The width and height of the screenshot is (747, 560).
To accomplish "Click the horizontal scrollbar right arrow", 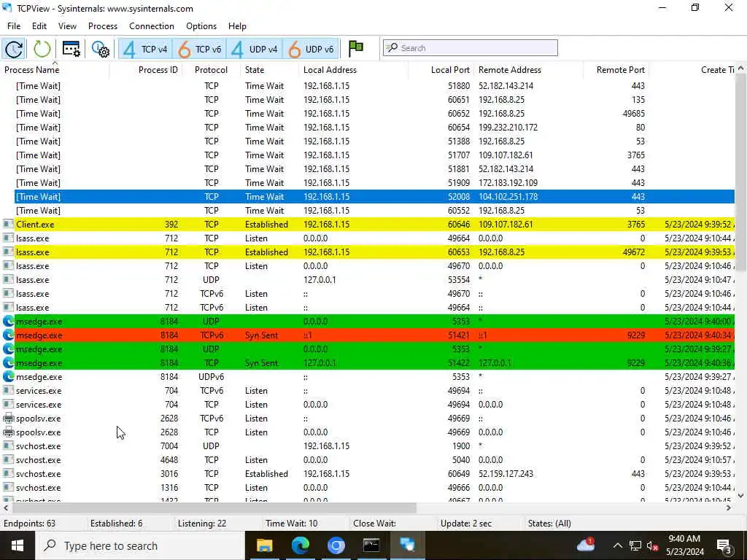I will pos(729,508).
